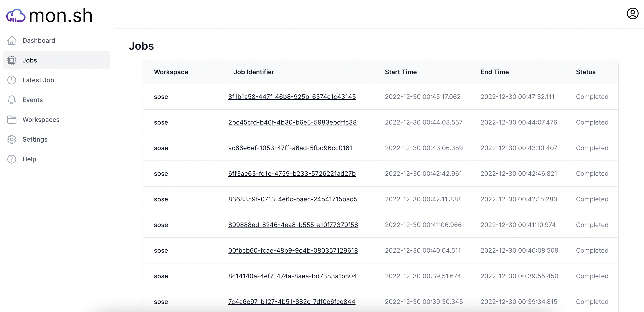Click sose workspace in job 00fbcb60 row

point(161,250)
